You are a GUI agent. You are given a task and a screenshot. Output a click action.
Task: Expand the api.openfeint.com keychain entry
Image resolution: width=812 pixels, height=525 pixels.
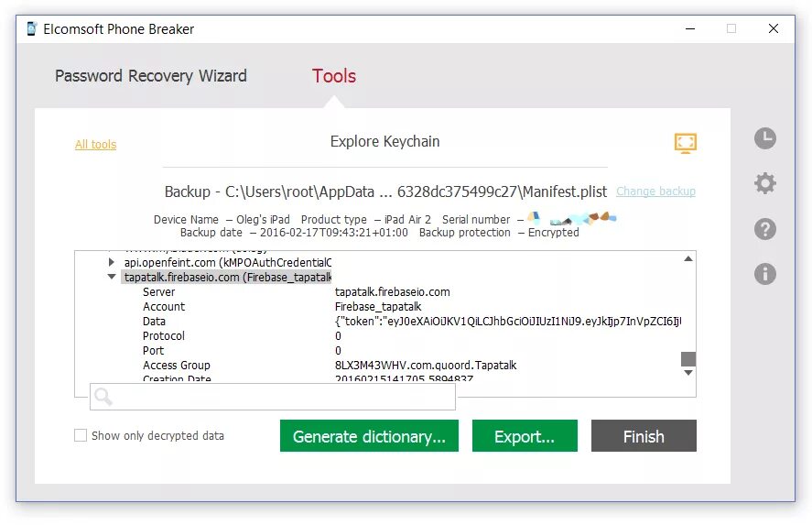(x=112, y=262)
